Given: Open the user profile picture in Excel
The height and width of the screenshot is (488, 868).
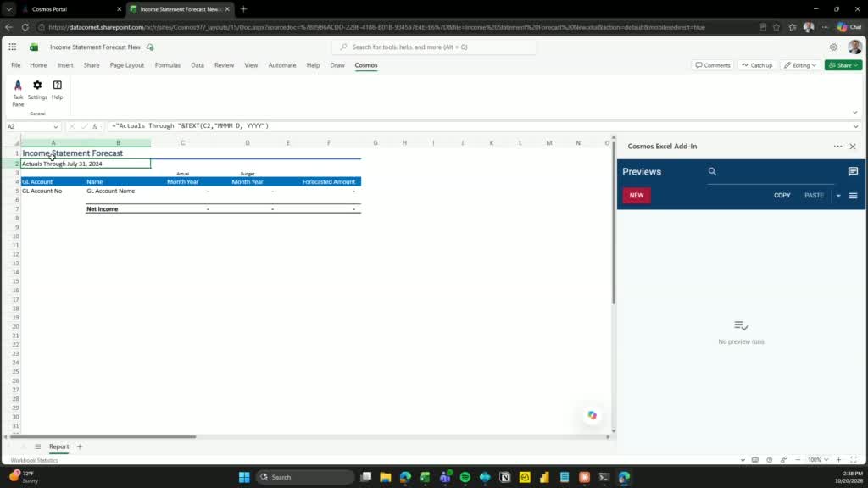Looking at the screenshot, I should click(x=854, y=47).
